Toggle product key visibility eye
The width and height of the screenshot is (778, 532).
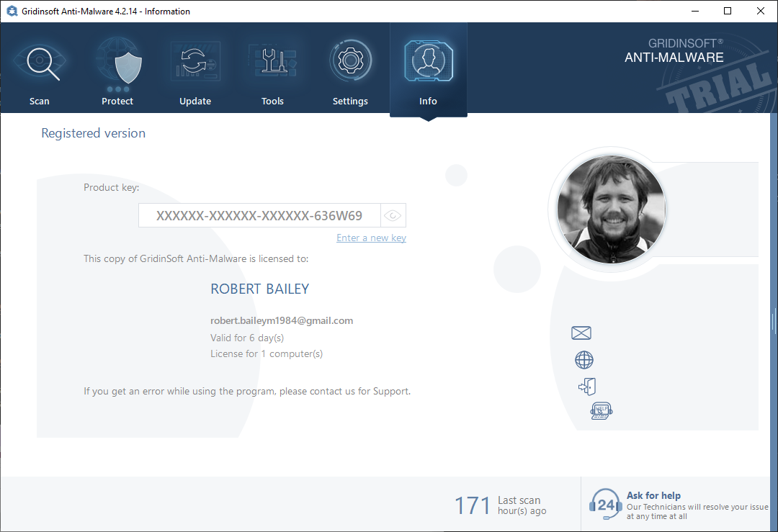click(393, 215)
